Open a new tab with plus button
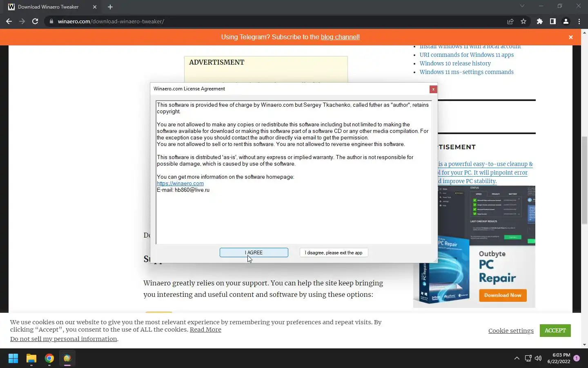This screenshot has width=588, height=368. pyautogui.click(x=110, y=7)
